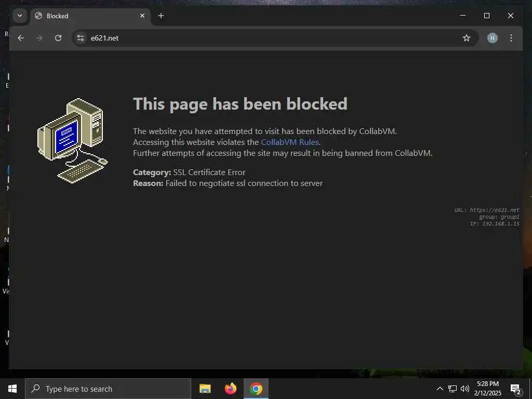The image size is (532, 399).
Task: Close the Blocked tab
Action: tap(142, 16)
